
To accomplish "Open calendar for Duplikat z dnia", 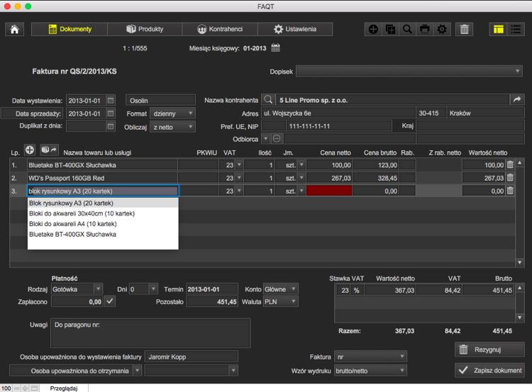I will (111, 126).
